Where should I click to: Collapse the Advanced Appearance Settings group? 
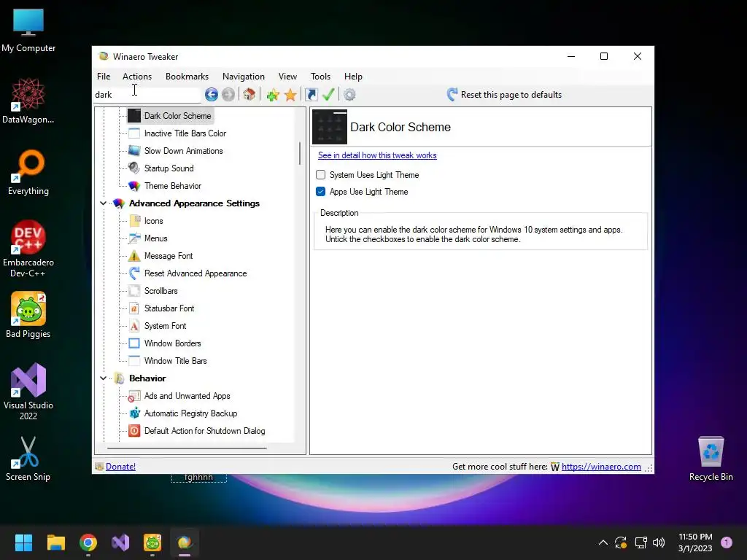(103, 203)
